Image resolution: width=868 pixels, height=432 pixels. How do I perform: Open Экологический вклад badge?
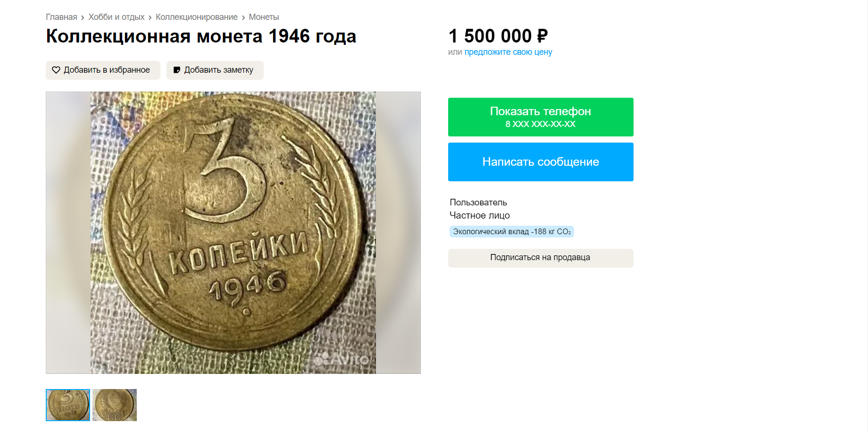coord(512,231)
